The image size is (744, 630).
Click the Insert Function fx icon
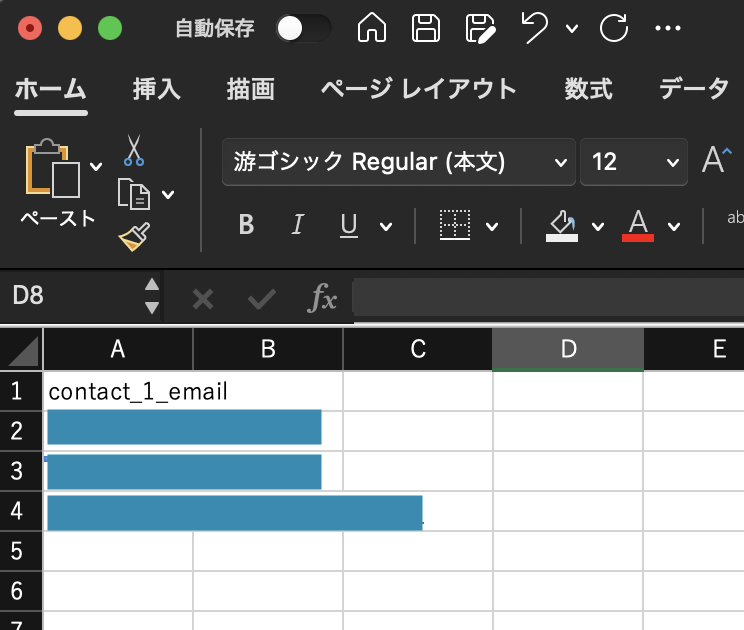click(x=323, y=297)
